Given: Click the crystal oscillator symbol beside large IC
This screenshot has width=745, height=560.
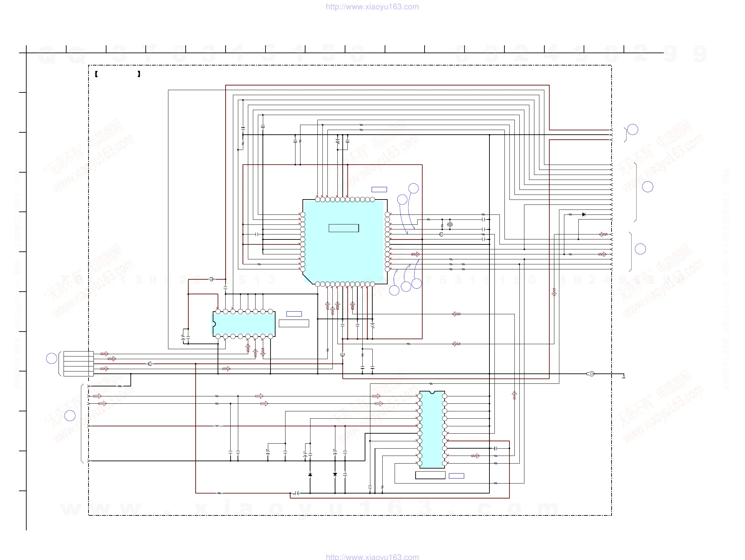Looking at the screenshot, I should tap(450, 224).
